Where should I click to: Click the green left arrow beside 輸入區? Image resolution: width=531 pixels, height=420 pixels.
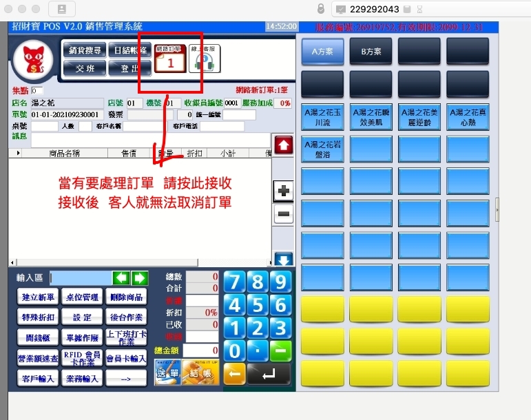tap(121, 278)
